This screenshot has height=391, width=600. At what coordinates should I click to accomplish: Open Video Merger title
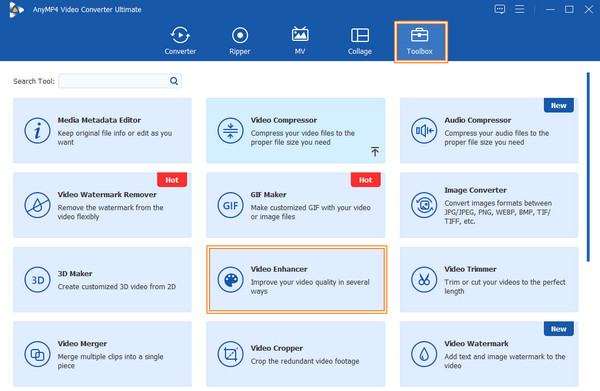tap(82, 344)
